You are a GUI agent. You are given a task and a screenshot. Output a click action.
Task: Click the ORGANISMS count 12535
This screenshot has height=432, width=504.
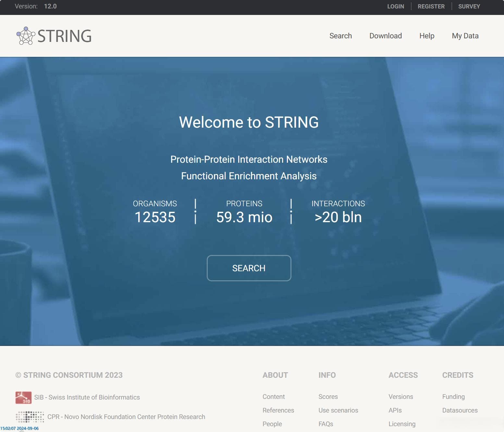[x=155, y=217]
